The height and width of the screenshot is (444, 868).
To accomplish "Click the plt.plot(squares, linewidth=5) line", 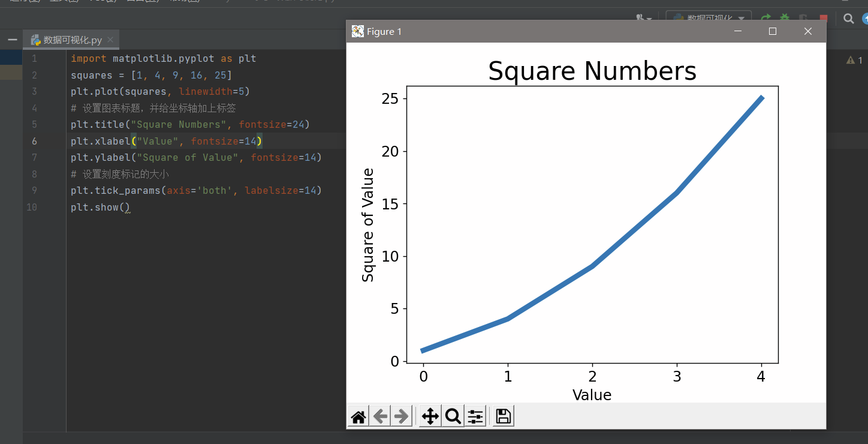I will click(x=160, y=91).
